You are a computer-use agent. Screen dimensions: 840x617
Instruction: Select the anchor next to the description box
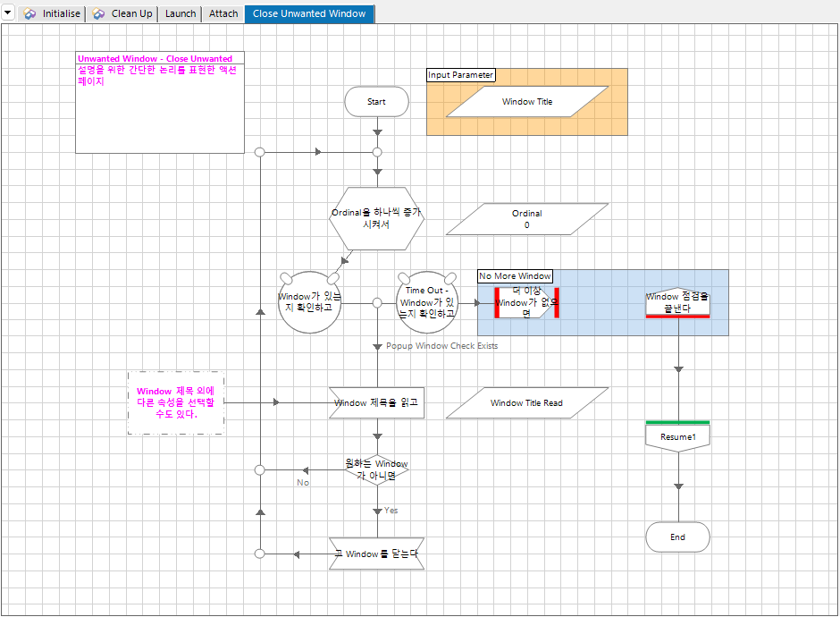tap(260, 152)
